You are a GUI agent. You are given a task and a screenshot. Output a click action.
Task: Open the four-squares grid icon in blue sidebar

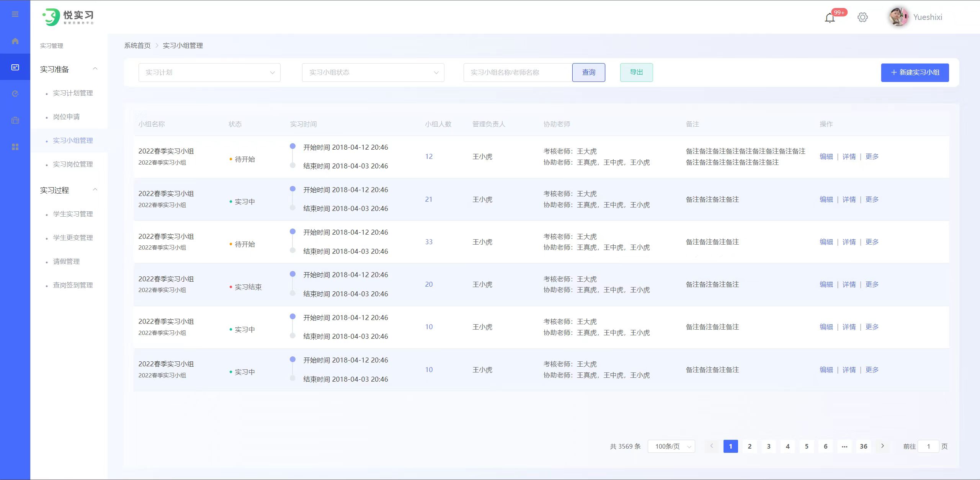pyautogui.click(x=15, y=147)
